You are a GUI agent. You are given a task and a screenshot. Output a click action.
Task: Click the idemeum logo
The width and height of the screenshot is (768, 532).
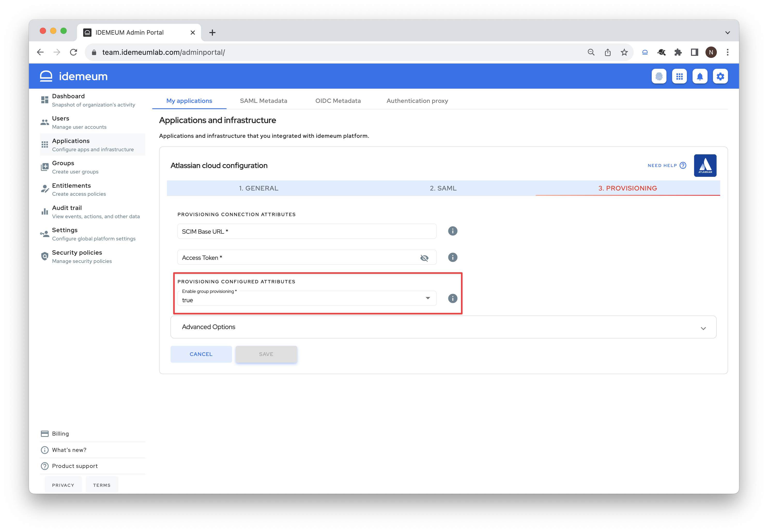point(74,76)
